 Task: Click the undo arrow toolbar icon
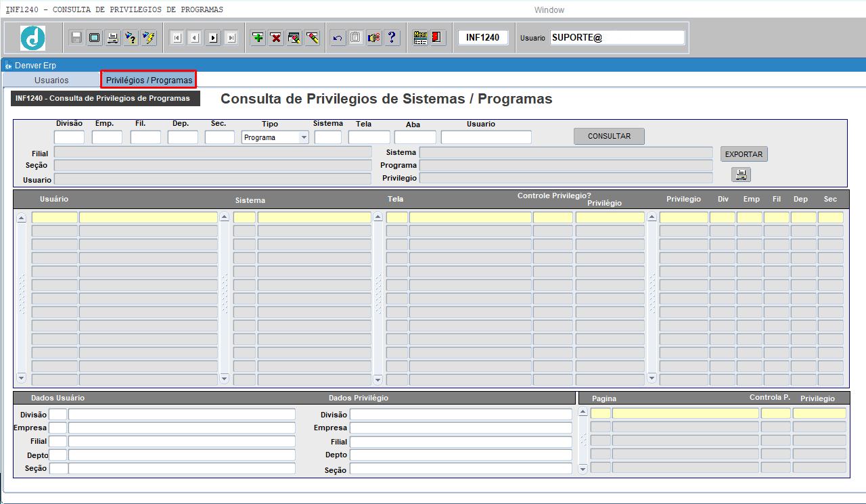pos(338,38)
